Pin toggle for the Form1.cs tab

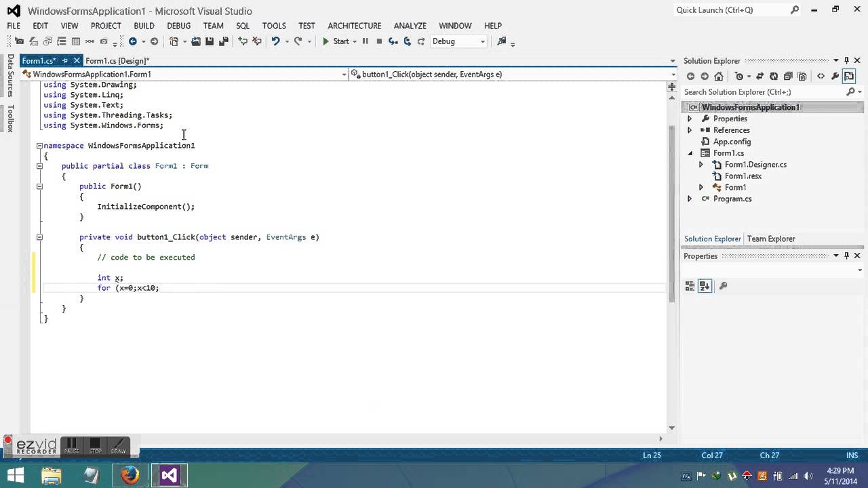[65, 61]
